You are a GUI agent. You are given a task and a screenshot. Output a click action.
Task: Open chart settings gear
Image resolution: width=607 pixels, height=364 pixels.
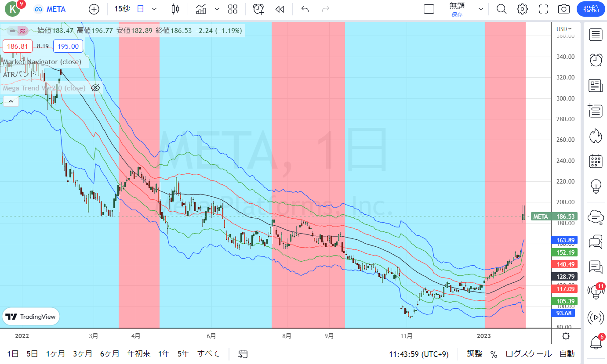[522, 9]
